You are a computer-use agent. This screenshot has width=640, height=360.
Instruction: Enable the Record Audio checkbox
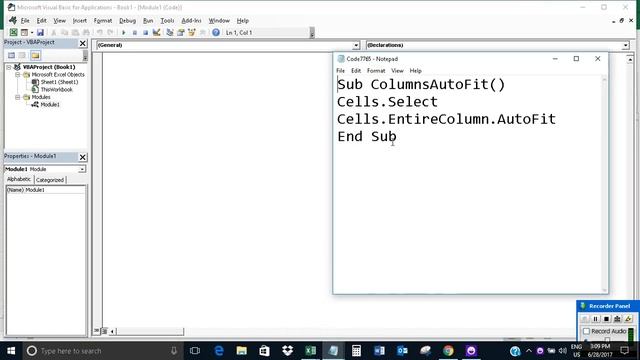[x=587, y=331]
